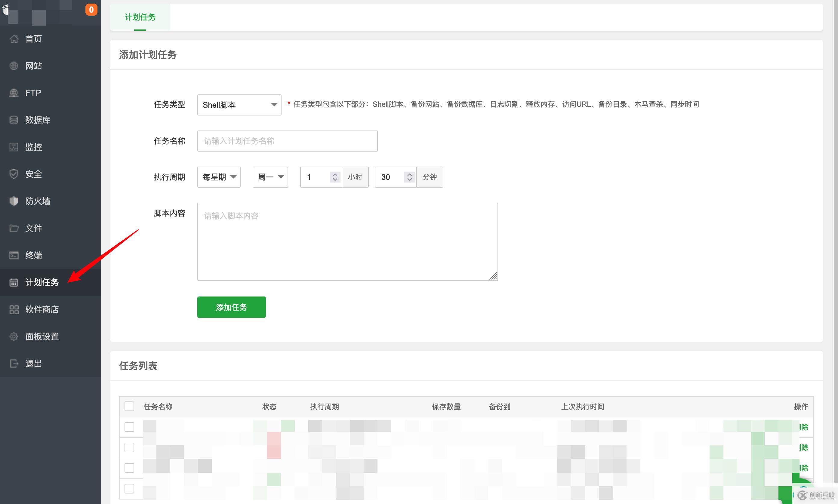The width and height of the screenshot is (838, 504).
Task: Check the select-all checkbox in task list header
Action: click(x=129, y=406)
